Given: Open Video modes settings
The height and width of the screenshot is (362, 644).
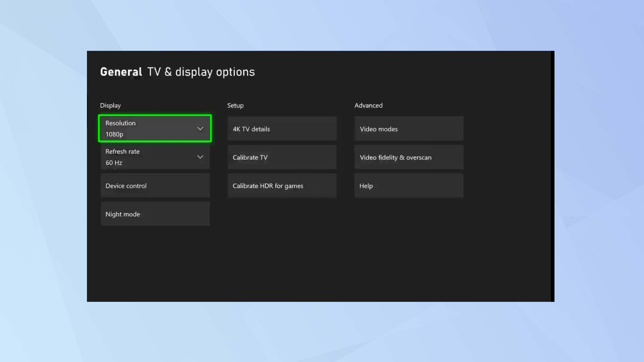Looking at the screenshot, I should tap(408, 129).
